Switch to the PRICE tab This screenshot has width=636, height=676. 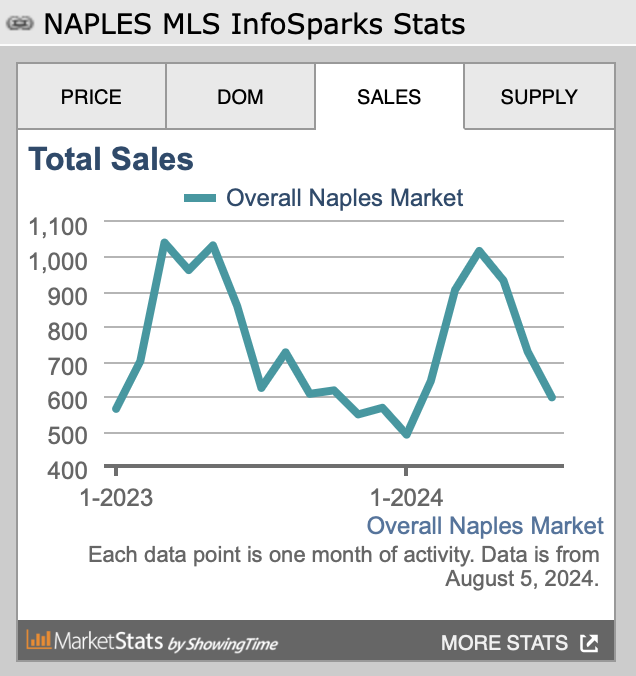tap(91, 97)
